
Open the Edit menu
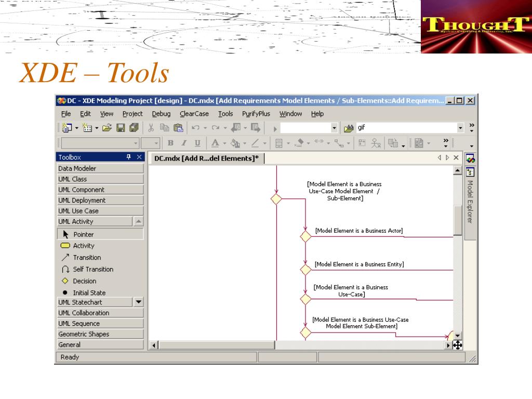pos(85,114)
